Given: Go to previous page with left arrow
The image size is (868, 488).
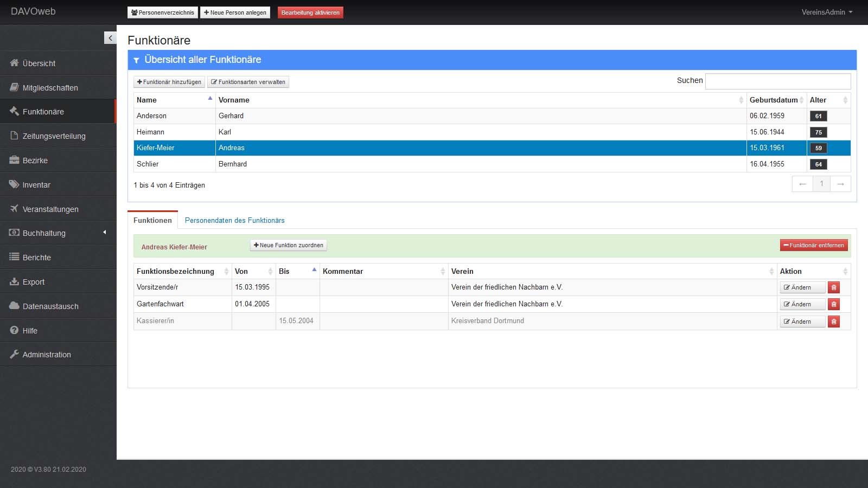Looking at the screenshot, I should (802, 184).
